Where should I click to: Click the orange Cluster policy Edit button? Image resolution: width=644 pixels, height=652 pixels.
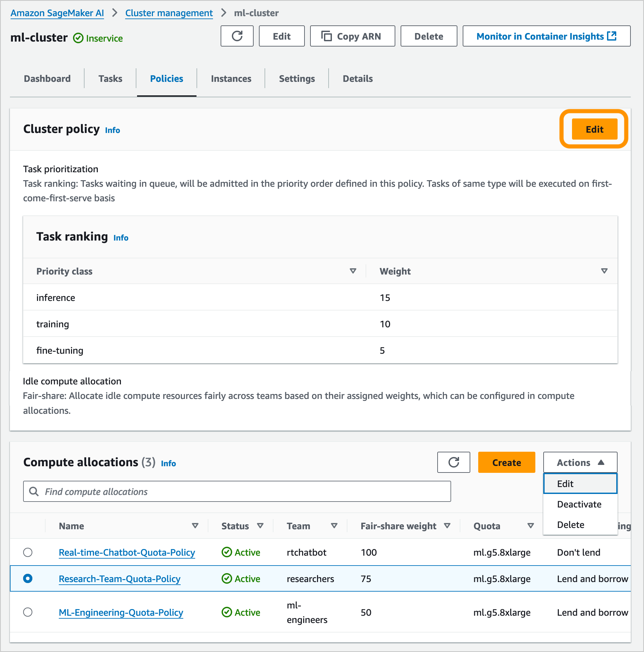coord(594,129)
